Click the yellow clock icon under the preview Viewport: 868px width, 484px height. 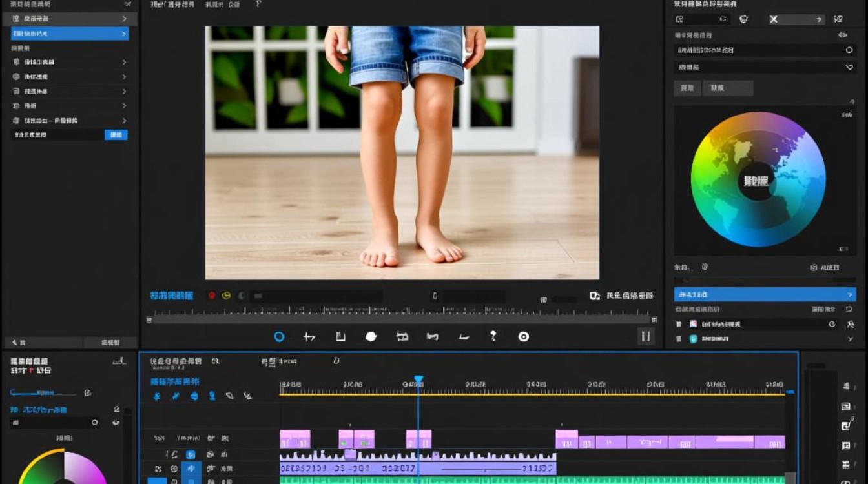pos(226,296)
